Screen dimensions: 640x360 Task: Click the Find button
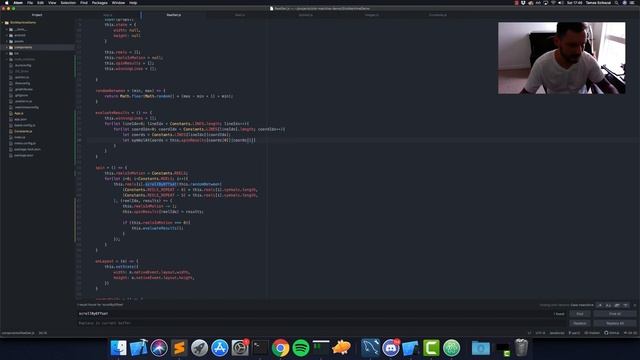580,313
